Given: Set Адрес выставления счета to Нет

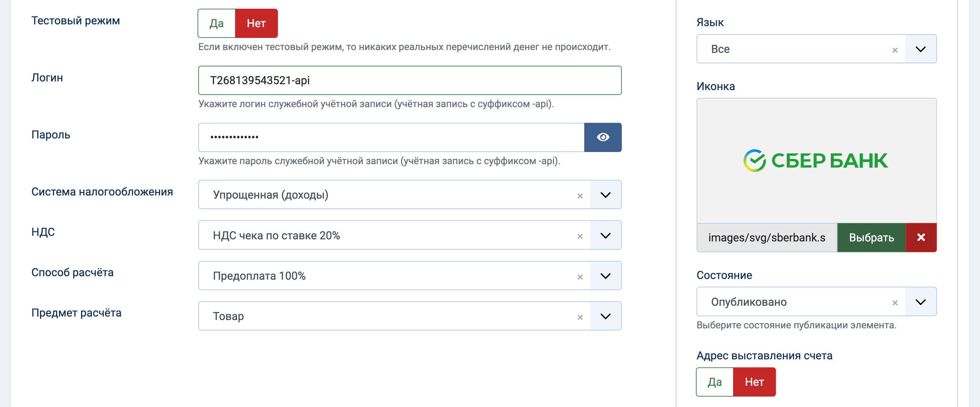Looking at the screenshot, I should 754,382.
